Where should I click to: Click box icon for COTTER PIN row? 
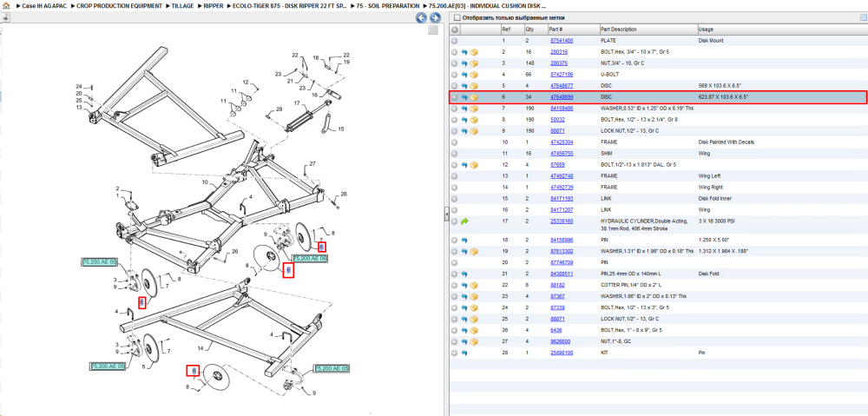(475, 285)
